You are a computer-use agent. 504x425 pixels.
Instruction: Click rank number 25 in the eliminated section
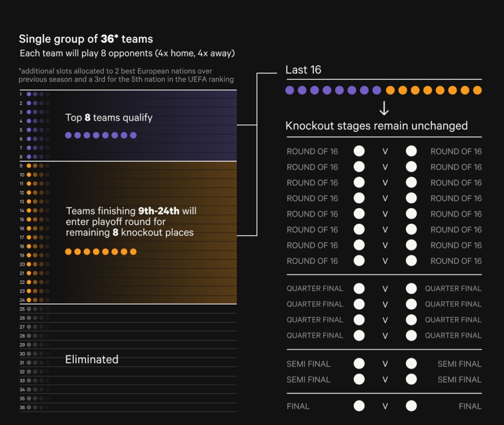[x=22, y=309]
